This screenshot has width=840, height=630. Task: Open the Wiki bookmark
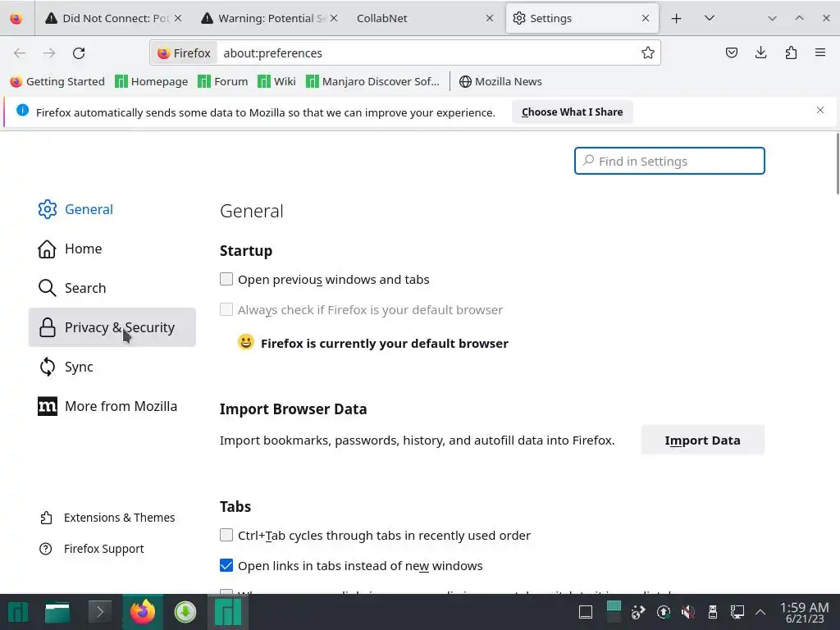(277, 81)
